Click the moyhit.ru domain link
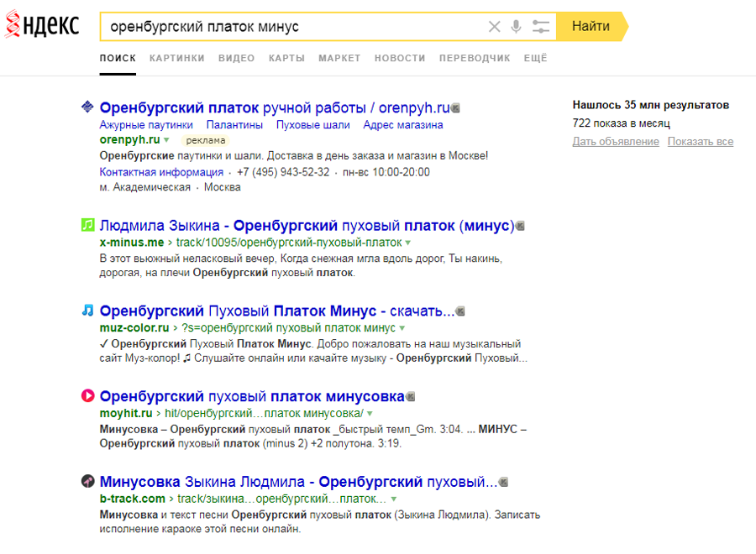This screenshot has height=554, width=756. (x=126, y=413)
